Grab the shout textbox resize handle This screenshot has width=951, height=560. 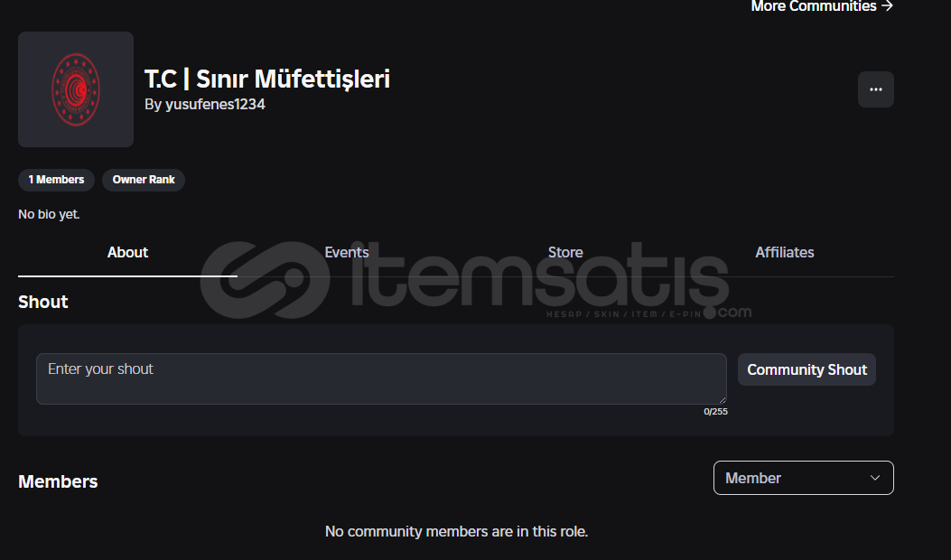722,400
